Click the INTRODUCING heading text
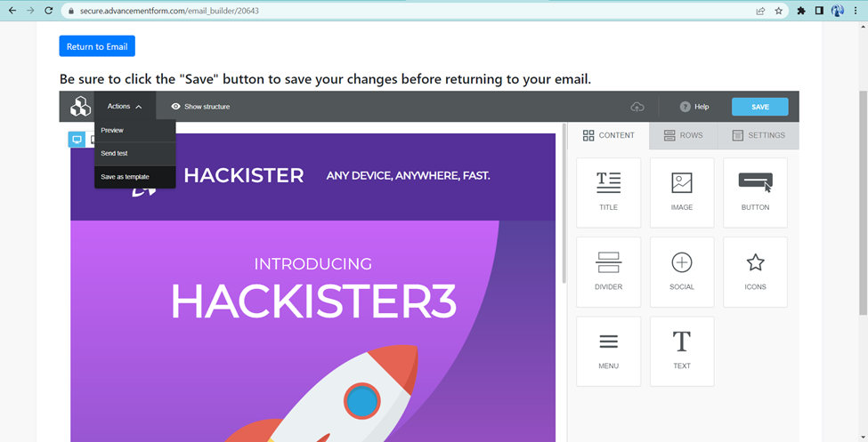 tap(312, 264)
